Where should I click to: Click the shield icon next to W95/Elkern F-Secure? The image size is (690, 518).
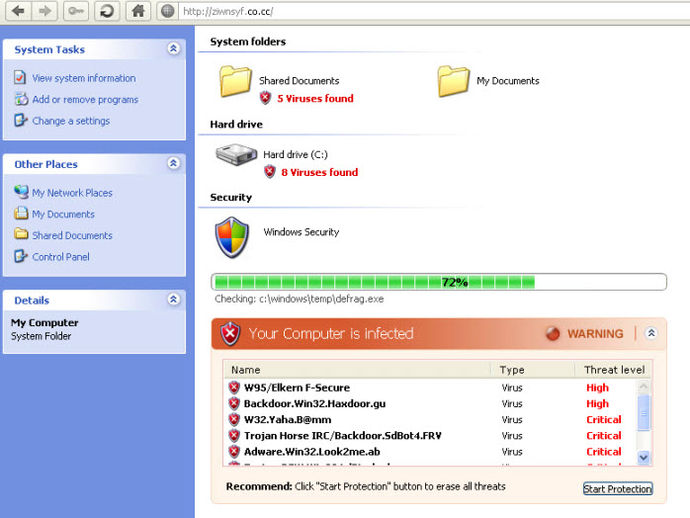point(234,387)
